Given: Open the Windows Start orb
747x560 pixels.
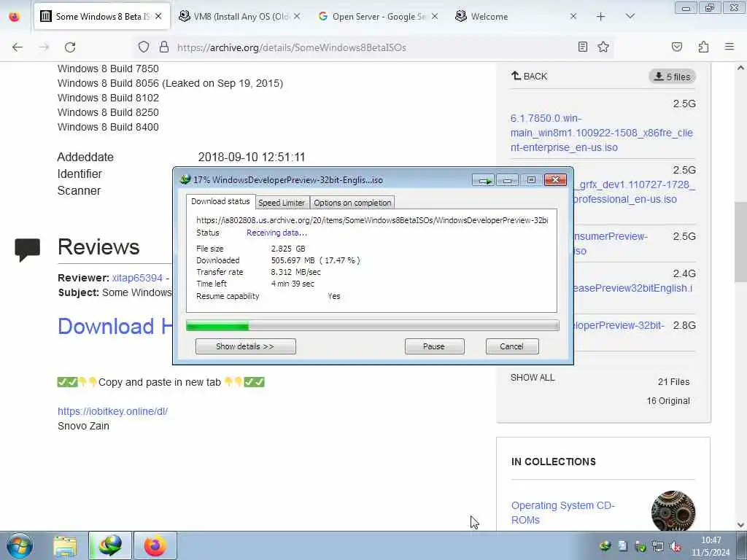Looking at the screenshot, I should pos(20,545).
